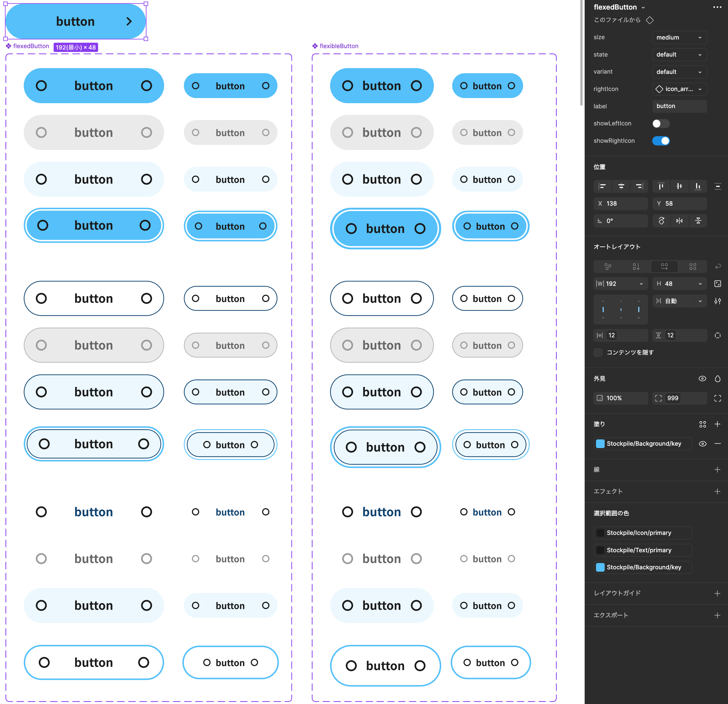Click align top icon
Screen dimensions: 728x704
661,186
